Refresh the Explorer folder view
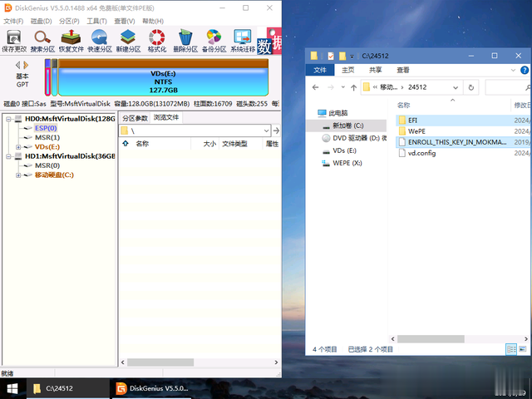 tap(471, 87)
